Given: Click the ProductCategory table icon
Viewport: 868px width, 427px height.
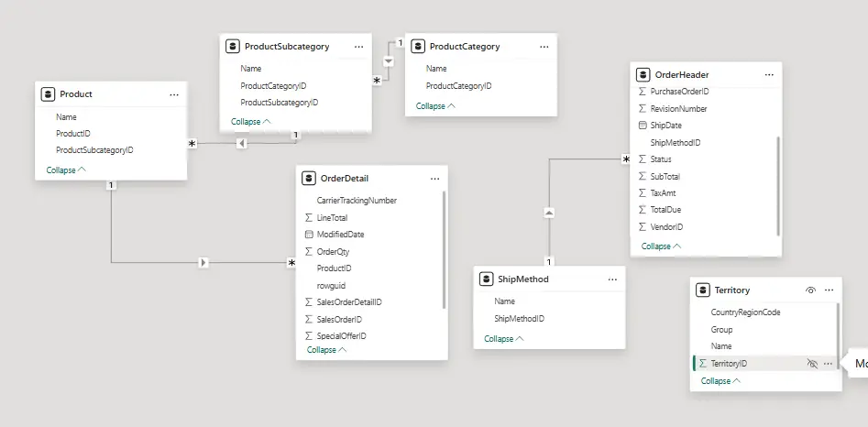Looking at the screenshot, I should point(418,46).
